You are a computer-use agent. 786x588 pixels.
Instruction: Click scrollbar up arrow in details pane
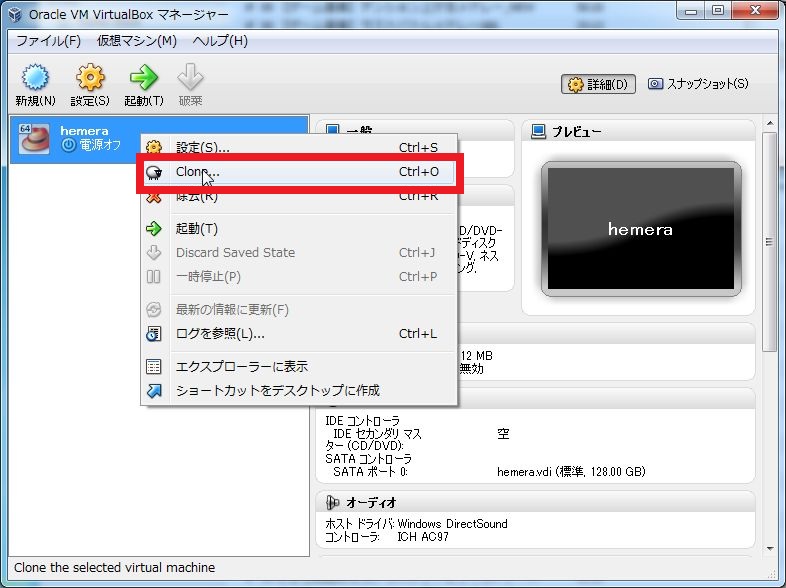[769, 123]
